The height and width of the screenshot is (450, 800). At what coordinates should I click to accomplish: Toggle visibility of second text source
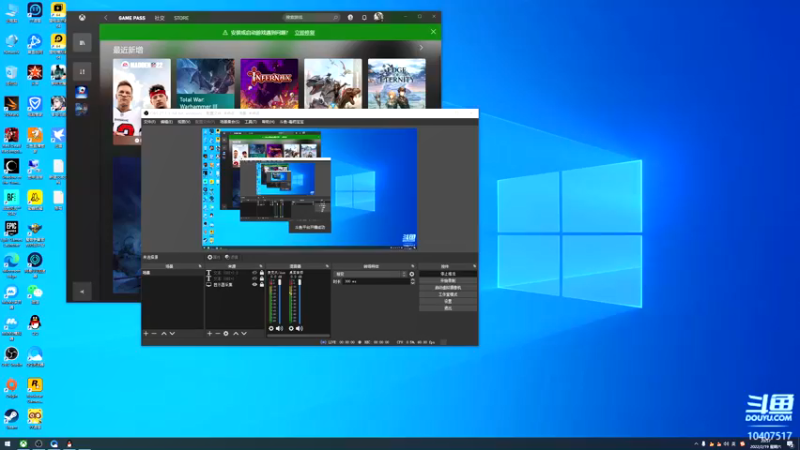[x=255, y=279]
